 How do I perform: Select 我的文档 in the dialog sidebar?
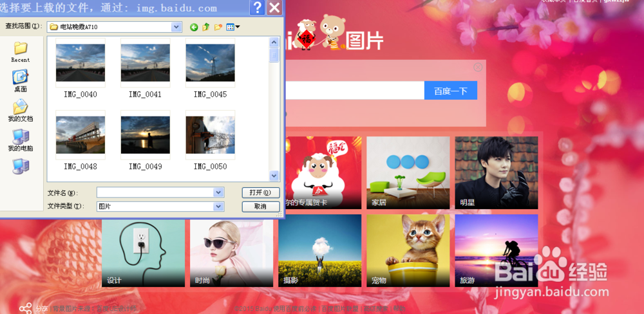click(x=21, y=111)
